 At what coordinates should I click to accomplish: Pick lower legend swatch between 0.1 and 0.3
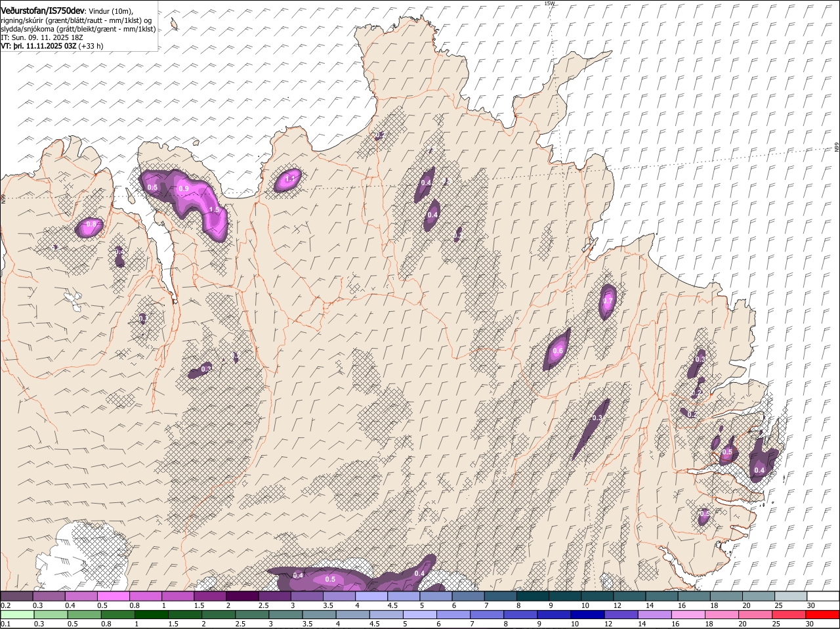coord(16,615)
